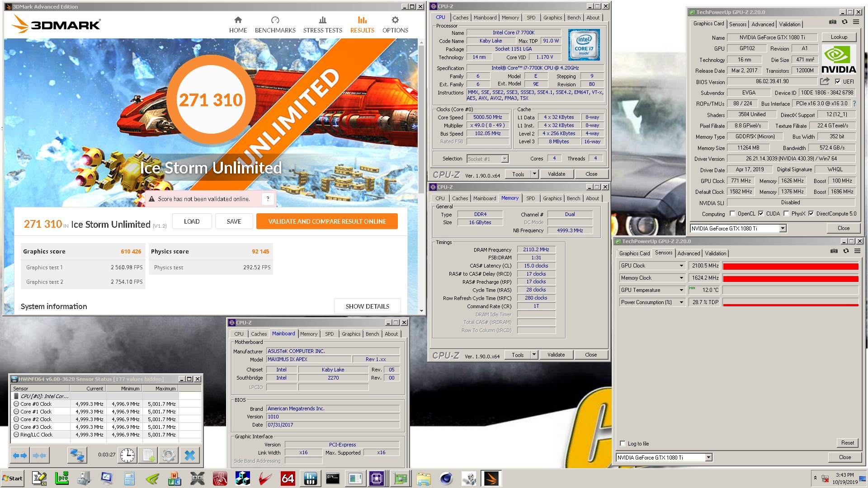Click refresh icon in GPU-Z Sensors window
This screenshot has height=488, width=868.
(846, 251)
